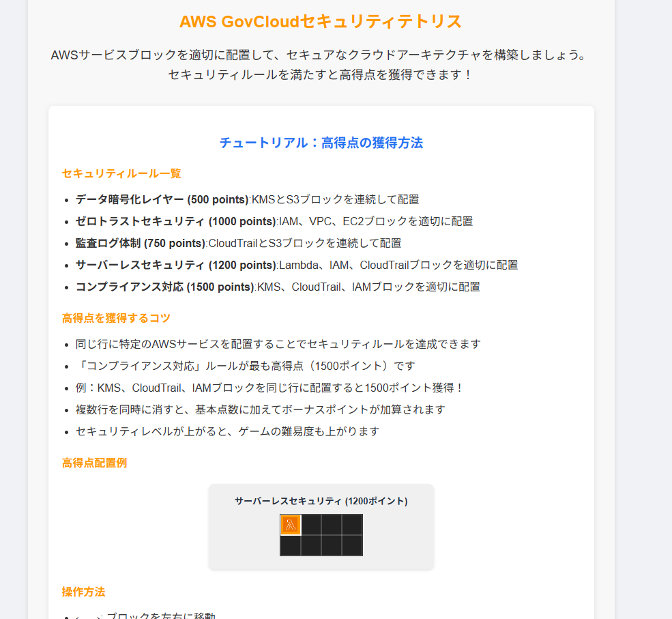Click the AWS GovCloudセキュリティテトリス title
The width and height of the screenshot is (672, 619).
[321, 21]
